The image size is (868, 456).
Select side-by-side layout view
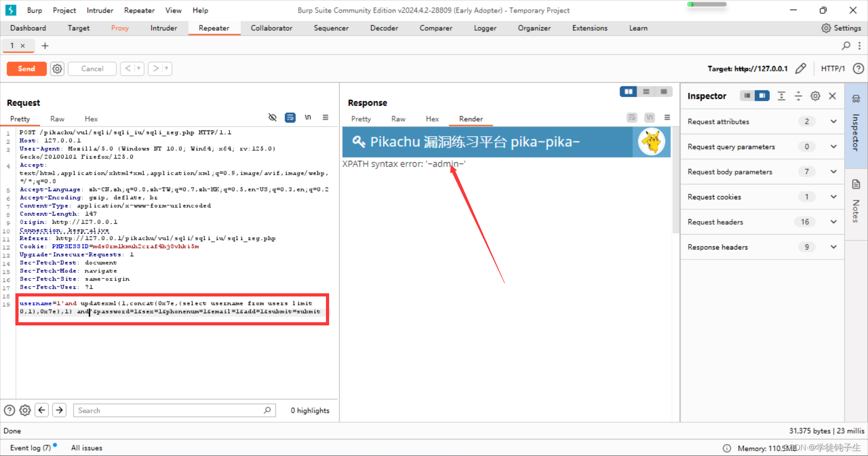click(x=628, y=92)
